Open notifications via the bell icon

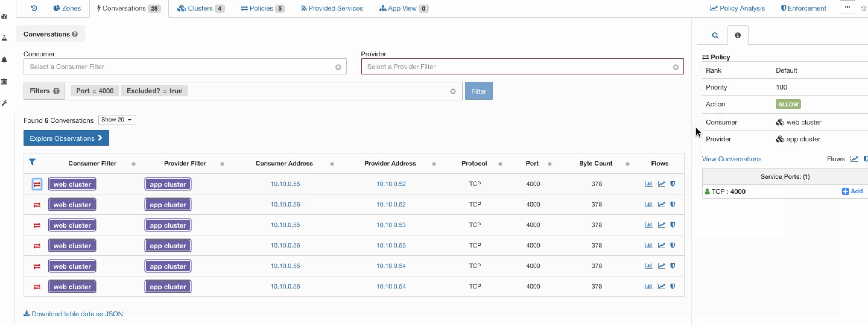[5, 60]
